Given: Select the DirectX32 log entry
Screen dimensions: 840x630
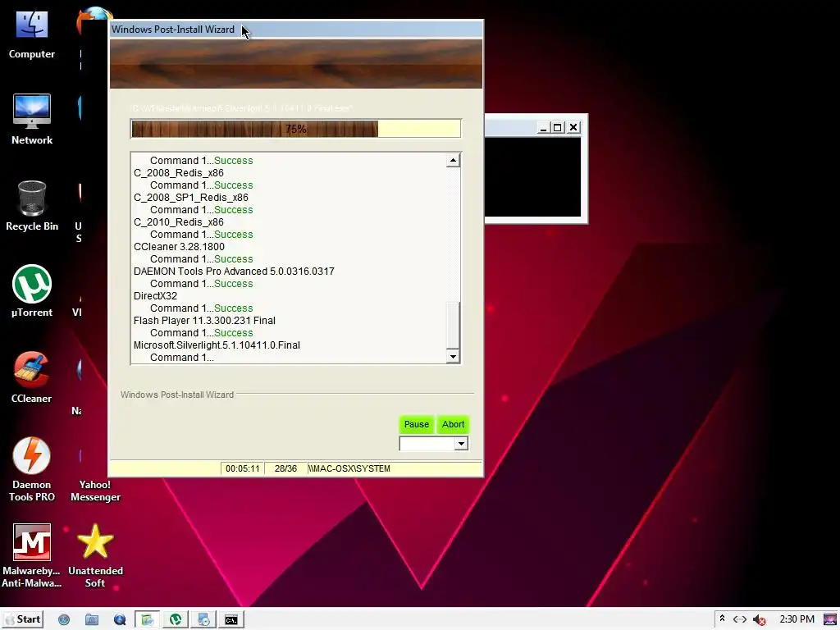Looking at the screenshot, I should pos(155,296).
